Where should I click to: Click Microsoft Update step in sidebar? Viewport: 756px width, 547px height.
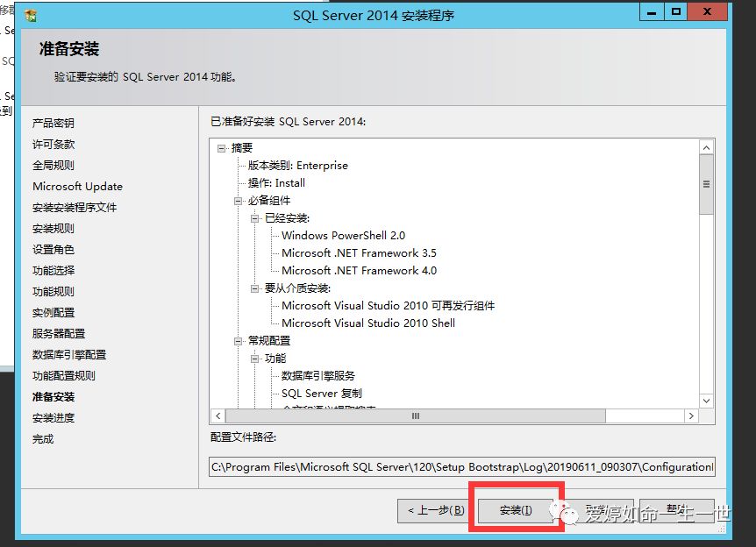coord(78,187)
